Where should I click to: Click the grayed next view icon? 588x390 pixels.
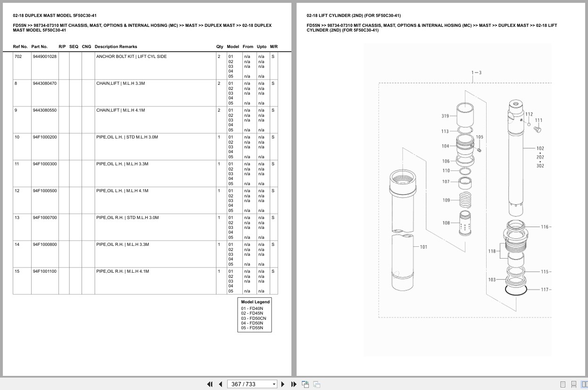(316, 384)
